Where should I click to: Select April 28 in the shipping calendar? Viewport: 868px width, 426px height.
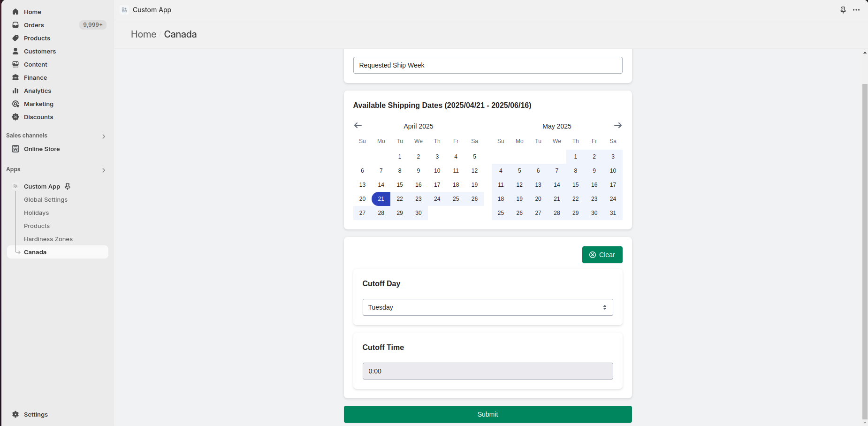[x=381, y=213]
